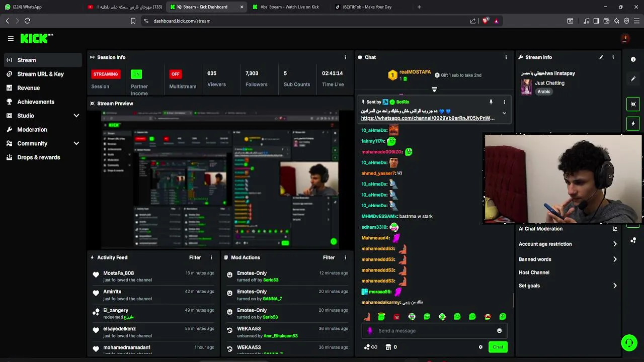Click the Amin1tx follow entry
Image resolution: width=644 pixels, height=362 pixels.
click(154, 295)
